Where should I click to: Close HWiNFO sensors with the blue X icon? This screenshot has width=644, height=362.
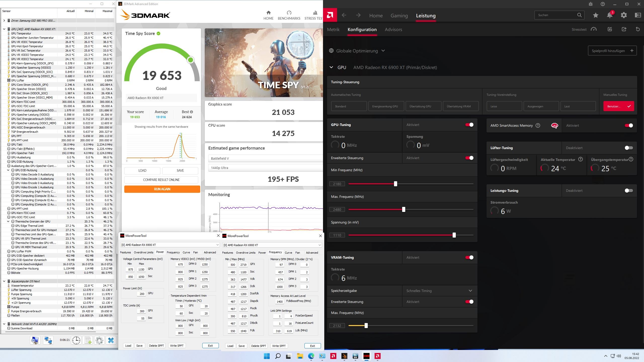pyautogui.click(x=111, y=340)
